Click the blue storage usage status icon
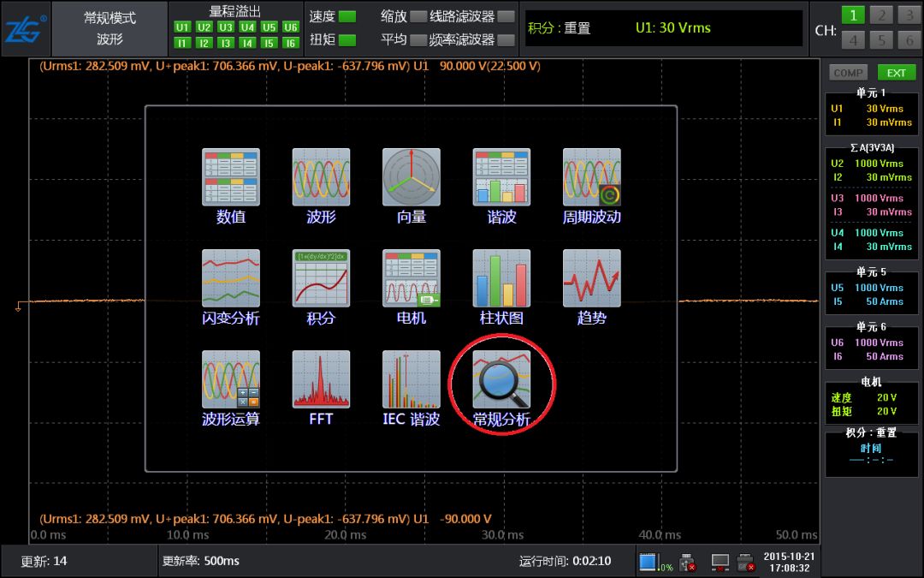This screenshot has height=578, width=924. click(x=648, y=562)
